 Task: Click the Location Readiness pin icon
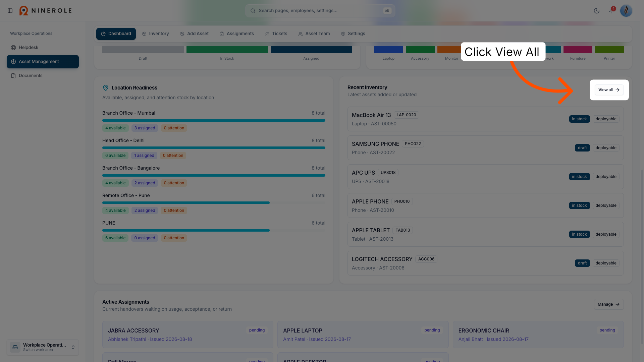point(105,88)
